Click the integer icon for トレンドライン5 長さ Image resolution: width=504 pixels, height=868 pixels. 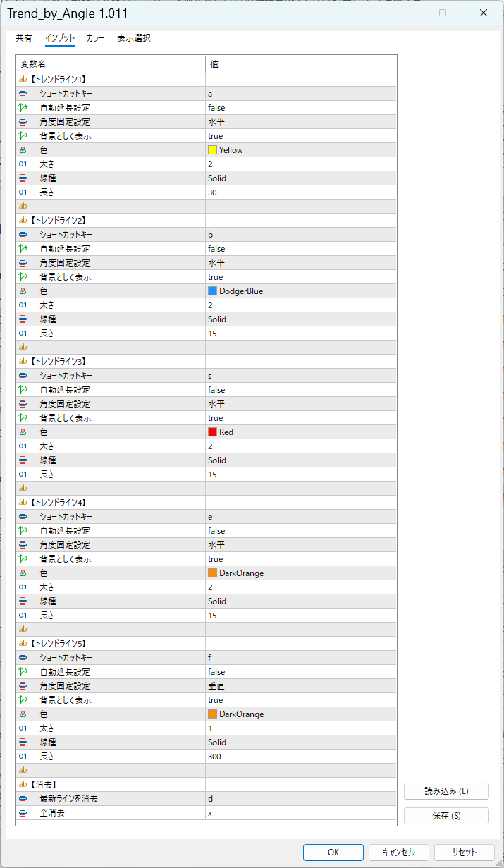[x=23, y=757]
